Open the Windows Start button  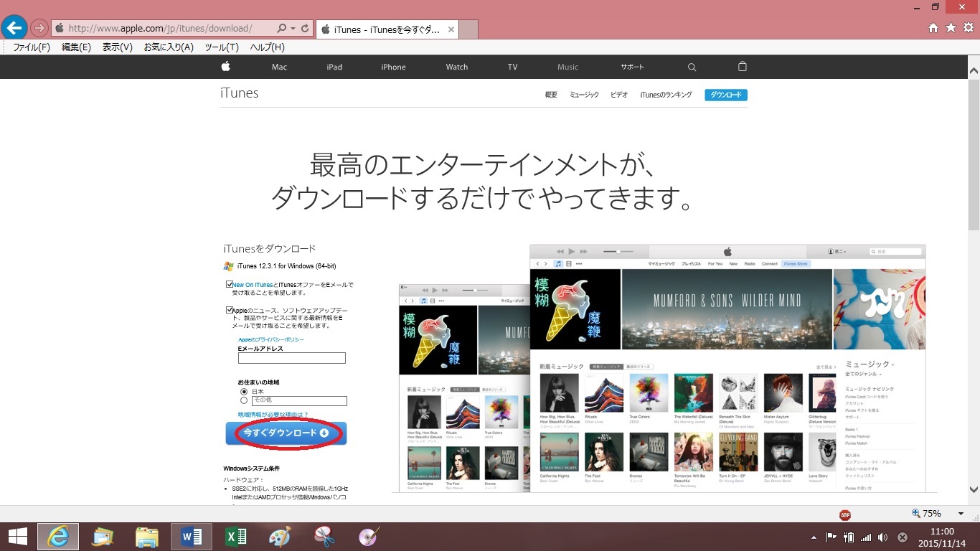click(18, 537)
